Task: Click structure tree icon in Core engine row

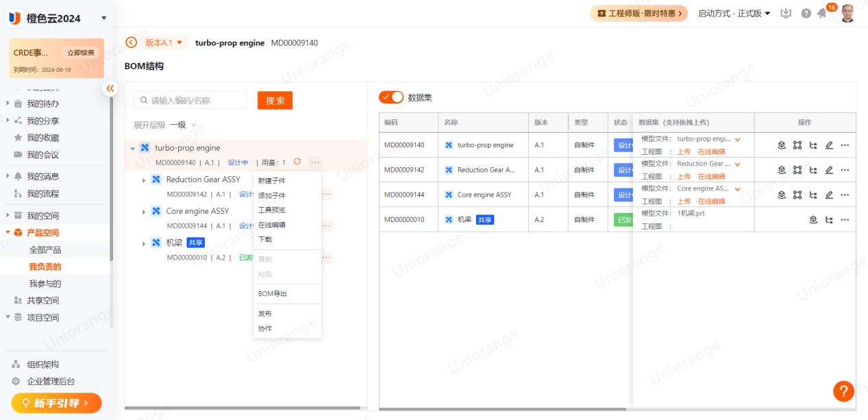Action: [x=813, y=195]
